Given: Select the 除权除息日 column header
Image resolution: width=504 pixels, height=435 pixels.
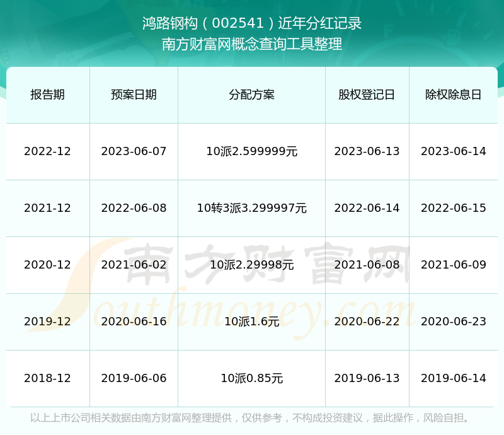Looking at the screenshot, I should point(453,95).
